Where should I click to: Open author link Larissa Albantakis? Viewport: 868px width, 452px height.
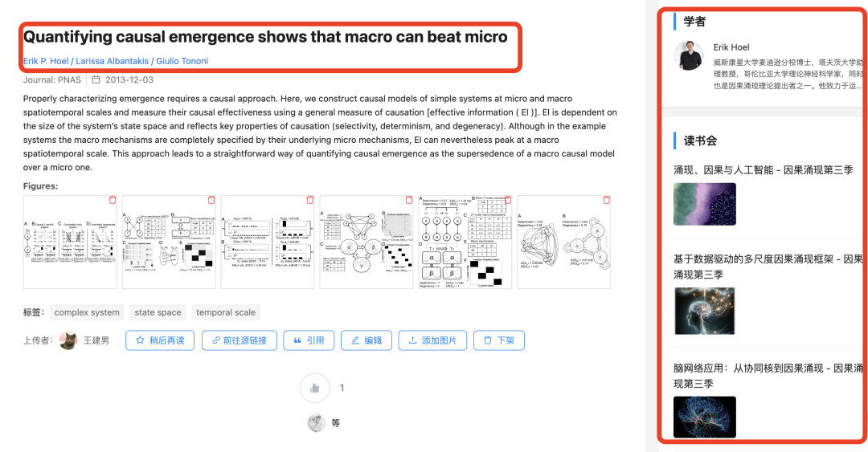pyautogui.click(x=113, y=61)
